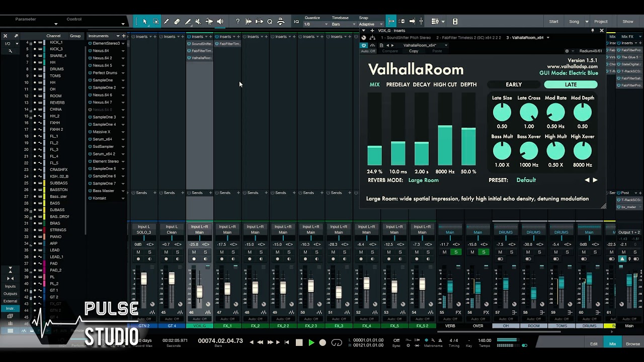Toggle the ValhallaRoom plugin power button

point(364,45)
